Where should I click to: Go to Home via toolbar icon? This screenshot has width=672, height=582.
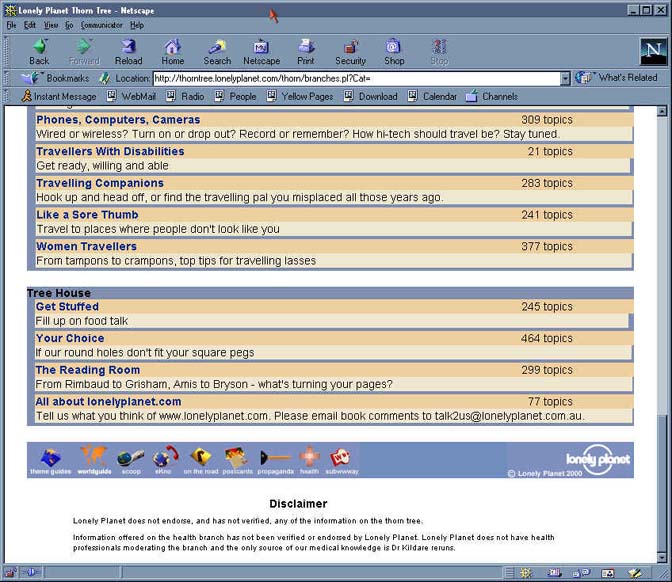[x=173, y=51]
